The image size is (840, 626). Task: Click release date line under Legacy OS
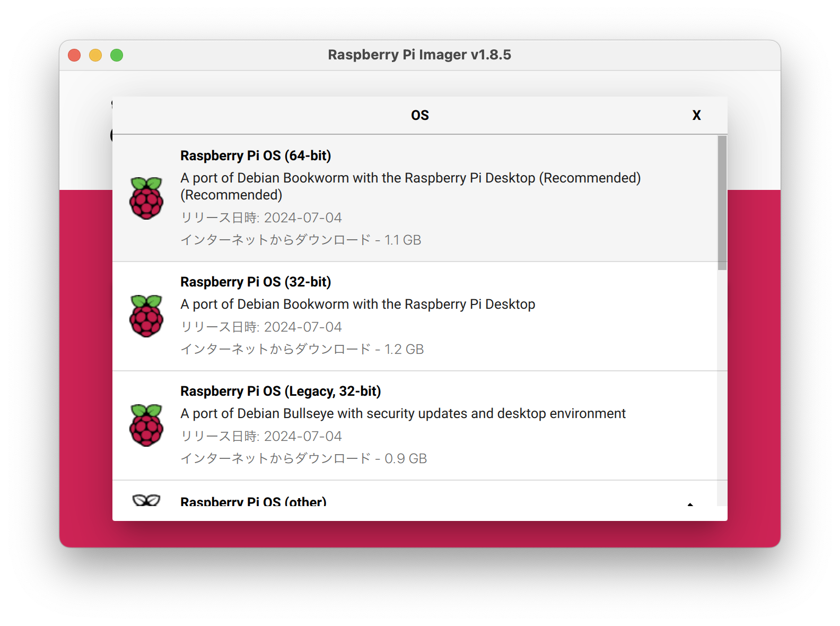click(x=261, y=436)
